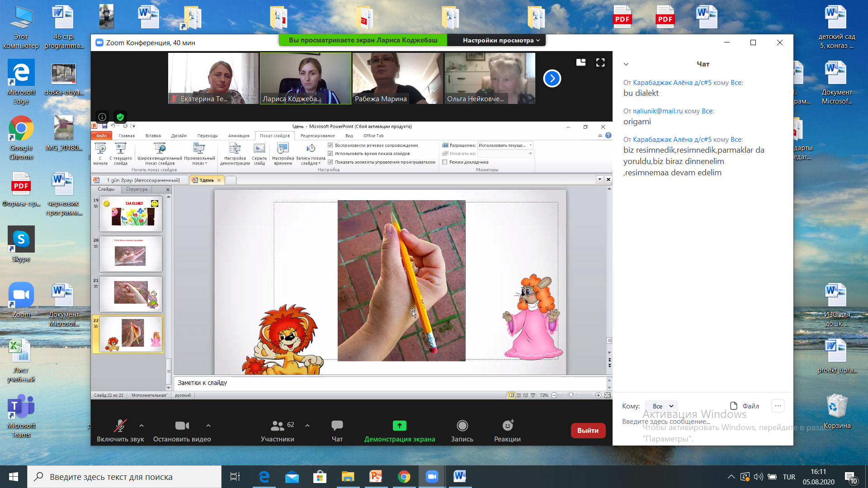Click Файл button in chat

click(x=745, y=406)
